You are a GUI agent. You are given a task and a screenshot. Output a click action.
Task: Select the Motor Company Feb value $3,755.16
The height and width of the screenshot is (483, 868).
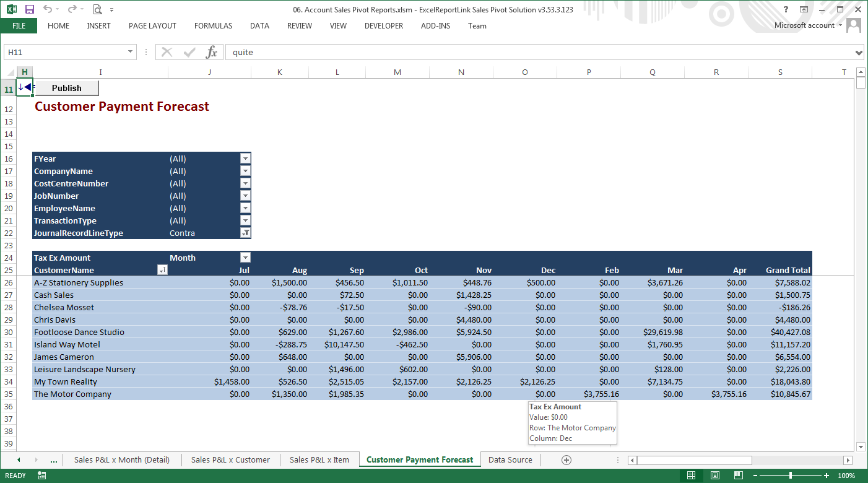[x=589, y=394]
